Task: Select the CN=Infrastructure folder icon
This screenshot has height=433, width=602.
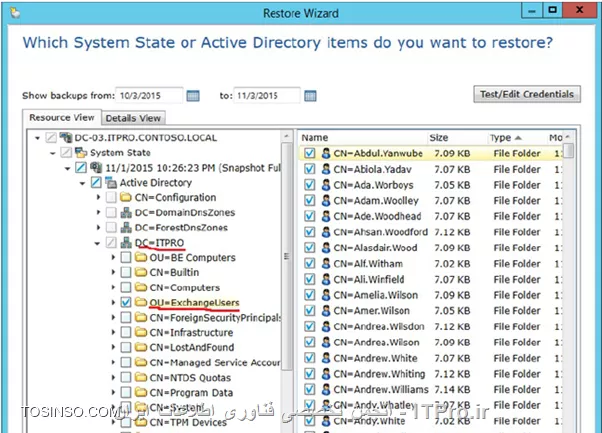Action: pos(141,332)
